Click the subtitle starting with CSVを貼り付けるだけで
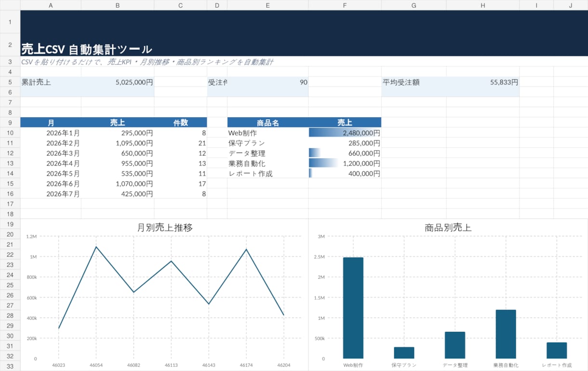The image size is (588, 371). [x=147, y=62]
